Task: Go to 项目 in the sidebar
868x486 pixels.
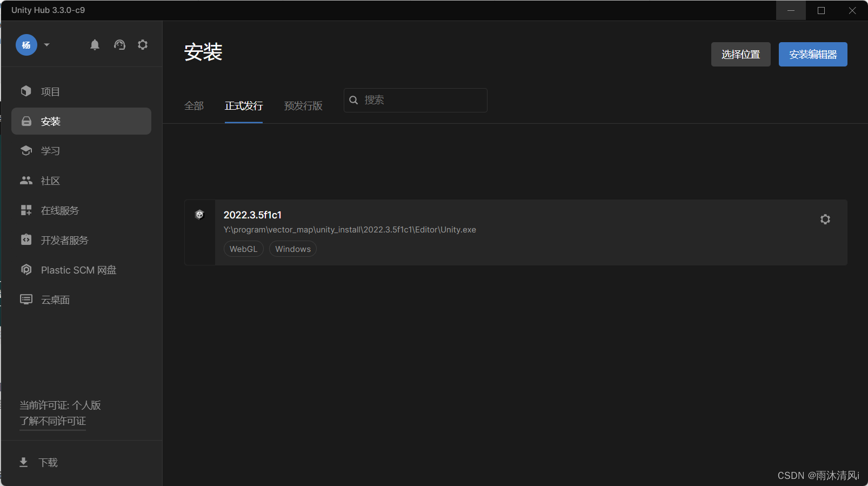Action: click(81, 91)
